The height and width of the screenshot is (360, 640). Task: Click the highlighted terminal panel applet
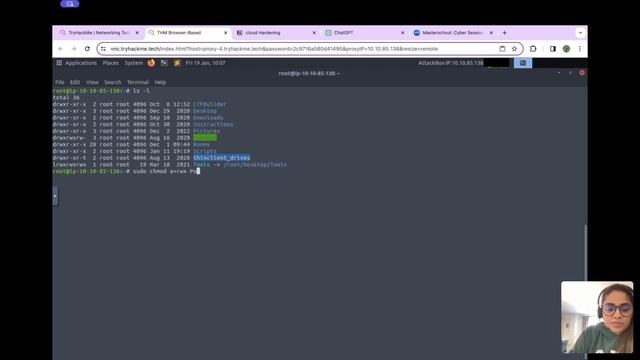523,63
